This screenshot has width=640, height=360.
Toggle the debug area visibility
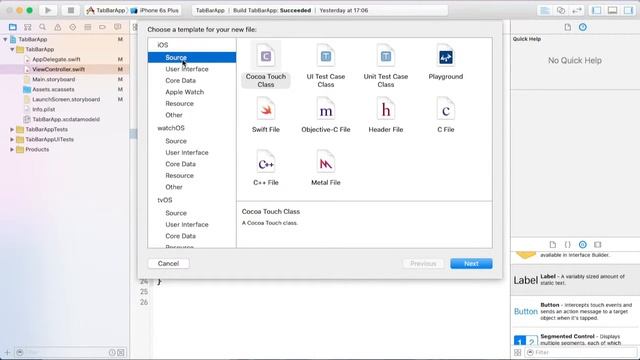point(612,10)
